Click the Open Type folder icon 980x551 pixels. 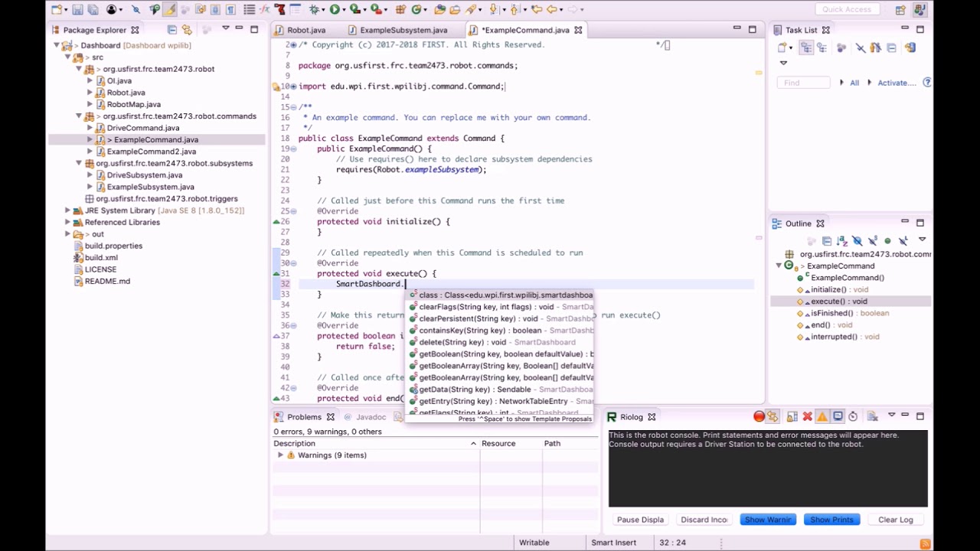pos(439,10)
